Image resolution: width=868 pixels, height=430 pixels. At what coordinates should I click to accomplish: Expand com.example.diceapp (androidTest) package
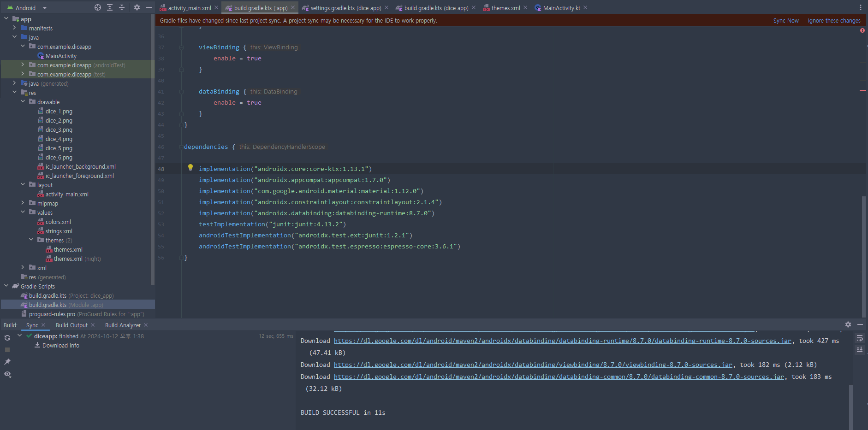click(23, 65)
